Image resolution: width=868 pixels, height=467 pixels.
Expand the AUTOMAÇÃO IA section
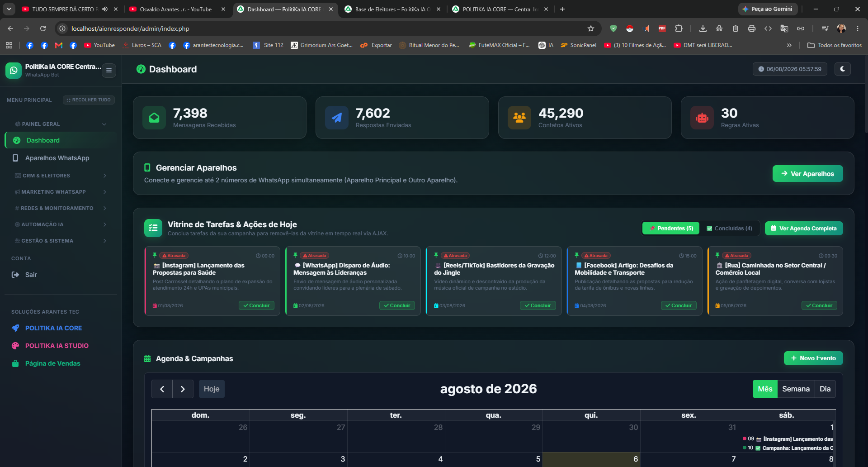pyautogui.click(x=61, y=224)
